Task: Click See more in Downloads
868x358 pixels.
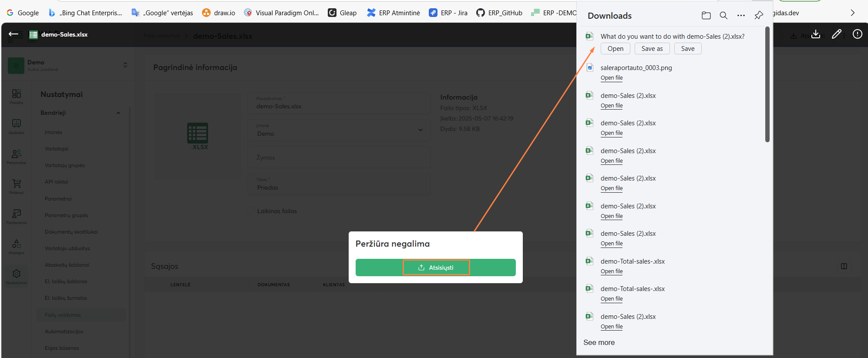Action: point(599,343)
